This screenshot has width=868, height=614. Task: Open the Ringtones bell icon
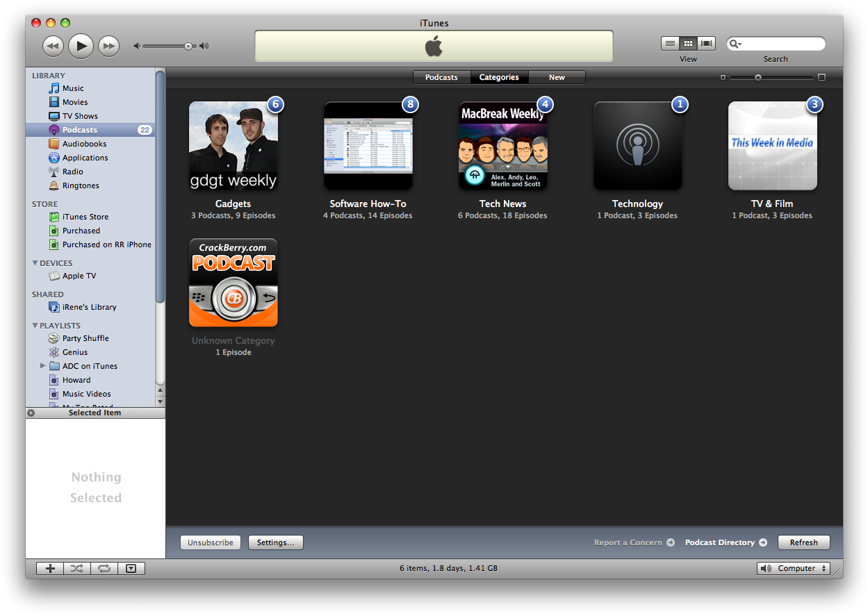tap(54, 185)
